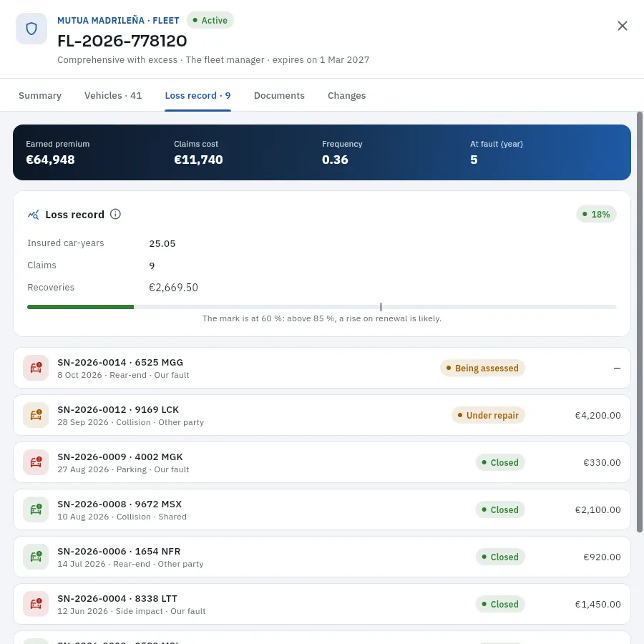
Task: Open claim SN-2026-0014 · 6525 MGG
Action: point(322,368)
